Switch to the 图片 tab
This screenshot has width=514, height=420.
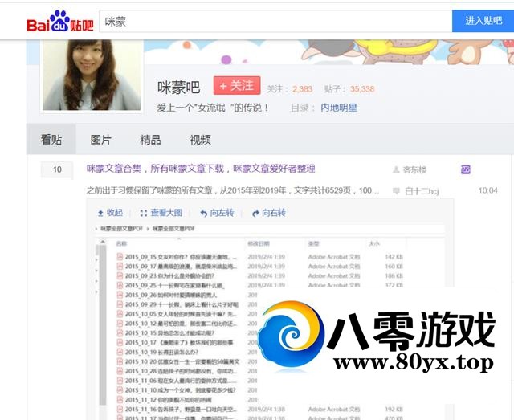click(x=100, y=140)
